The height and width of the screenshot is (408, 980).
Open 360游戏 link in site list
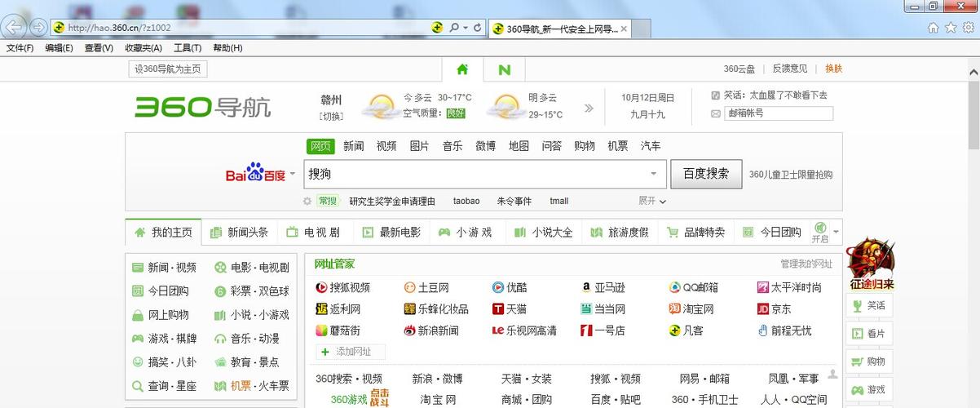tap(349, 400)
